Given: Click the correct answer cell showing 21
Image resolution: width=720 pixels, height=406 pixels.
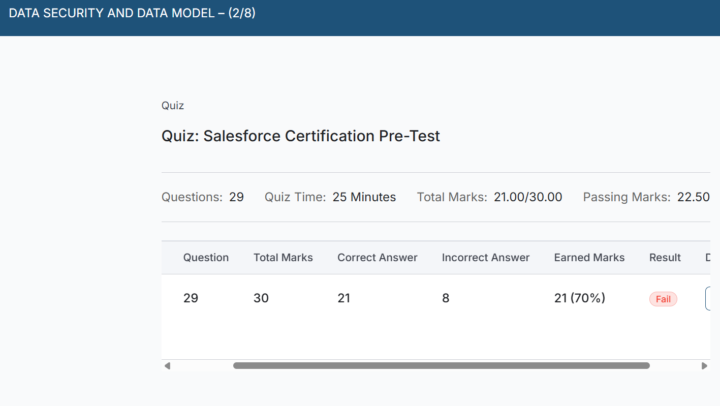Looking at the screenshot, I should point(344,298).
